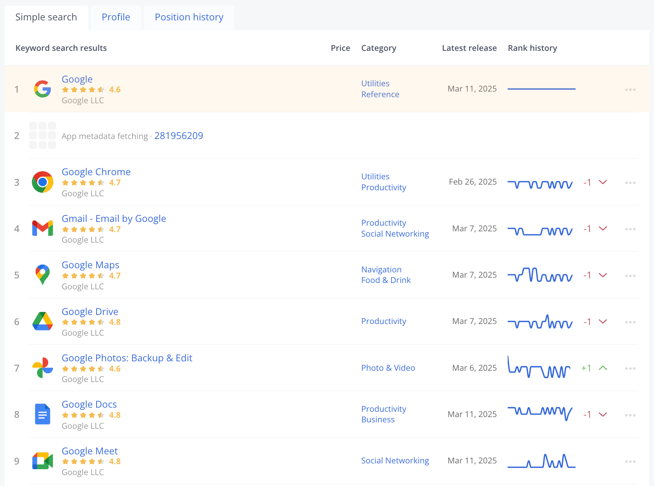This screenshot has width=654, height=486.
Task: Click the Reference category in Google row
Action: pos(380,94)
